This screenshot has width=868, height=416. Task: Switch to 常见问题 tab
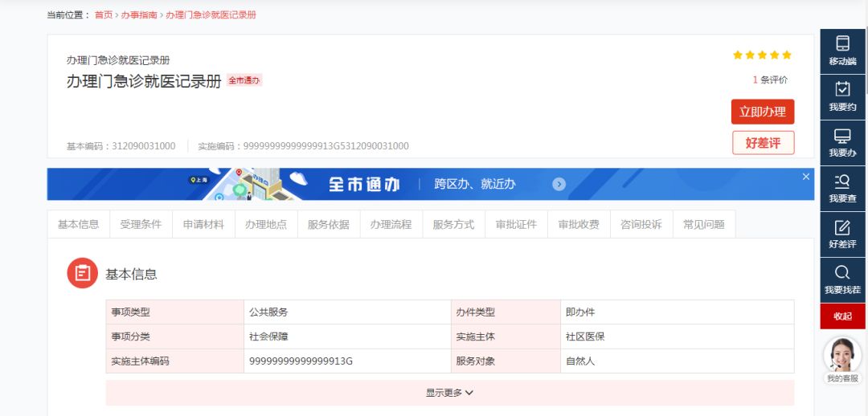pyautogui.click(x=704, y=225)
